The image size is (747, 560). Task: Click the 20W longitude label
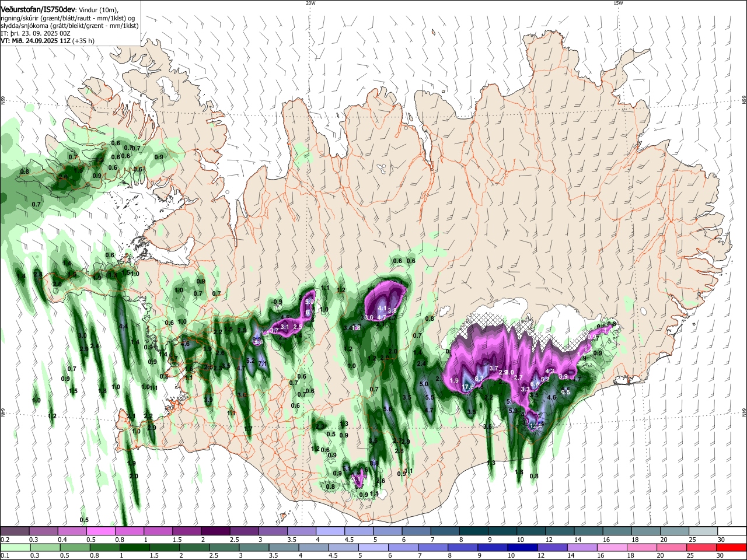pyautogui.click(x=310, y=3)
